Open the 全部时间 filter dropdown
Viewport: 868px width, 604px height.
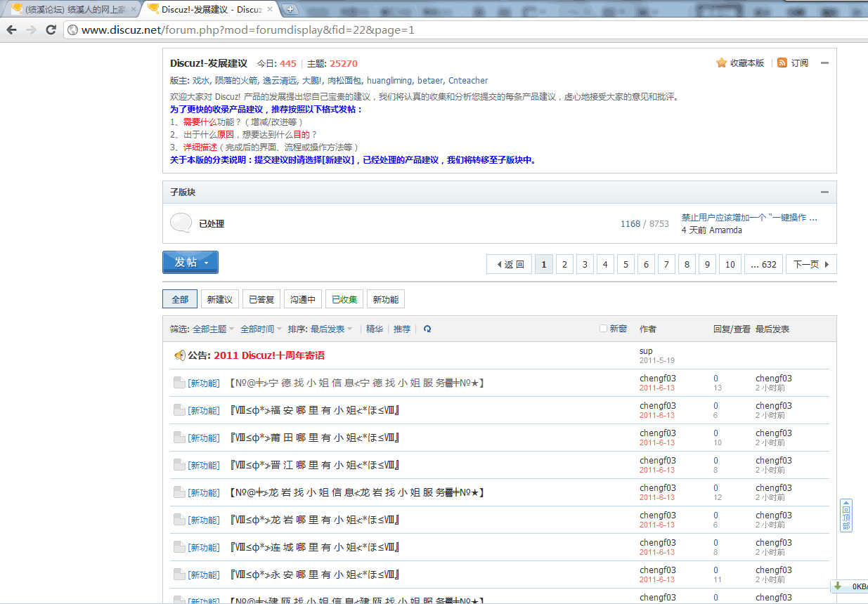[x=261, y=329]
